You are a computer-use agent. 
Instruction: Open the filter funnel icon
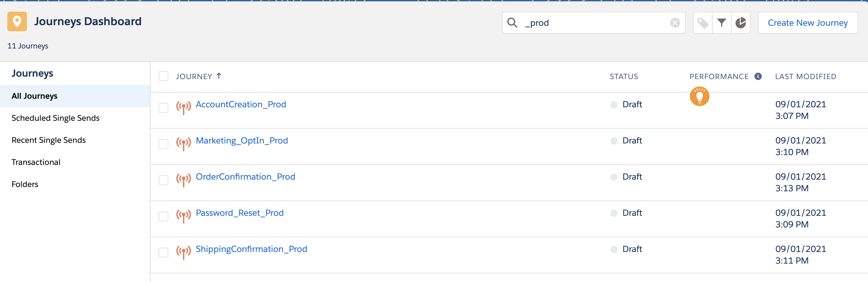(721, 23)
